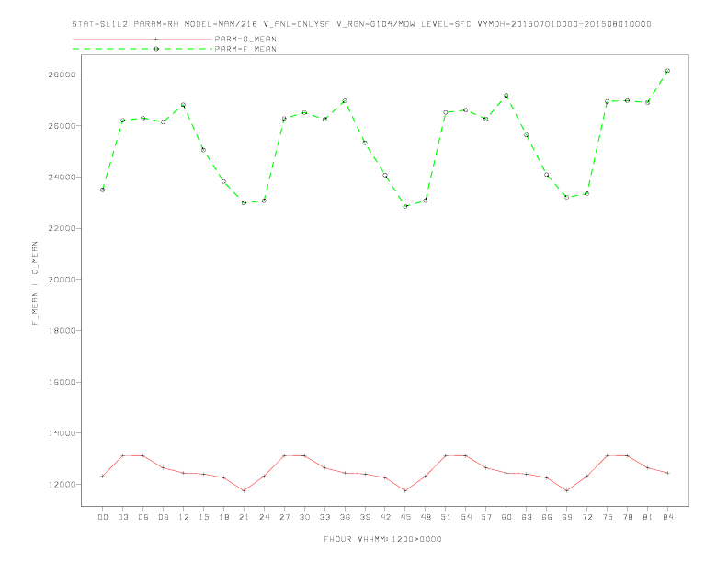Click the x-axis tick label '45'
This screenshot has width=728, height=563.
pyautogui.click(x=405, y=517)
